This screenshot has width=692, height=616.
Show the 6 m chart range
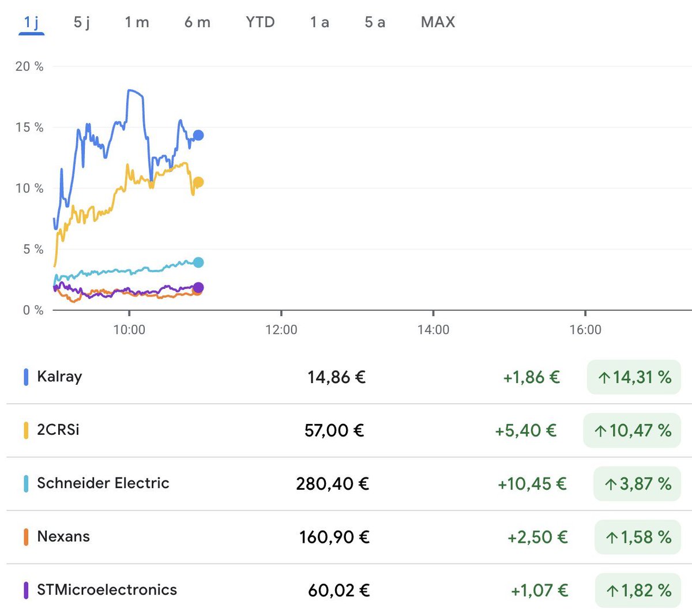point(197,22)
